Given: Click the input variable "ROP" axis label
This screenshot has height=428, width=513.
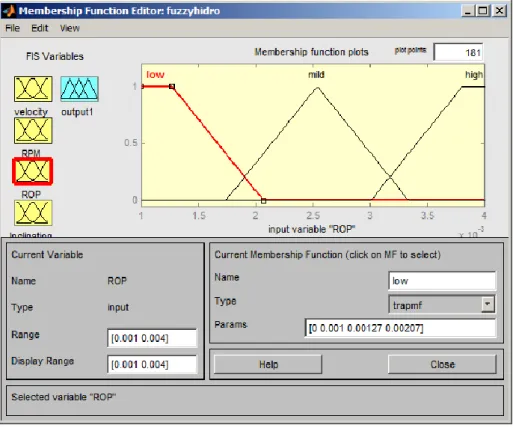Looking at the screenshot, I should tap(312, 229).
